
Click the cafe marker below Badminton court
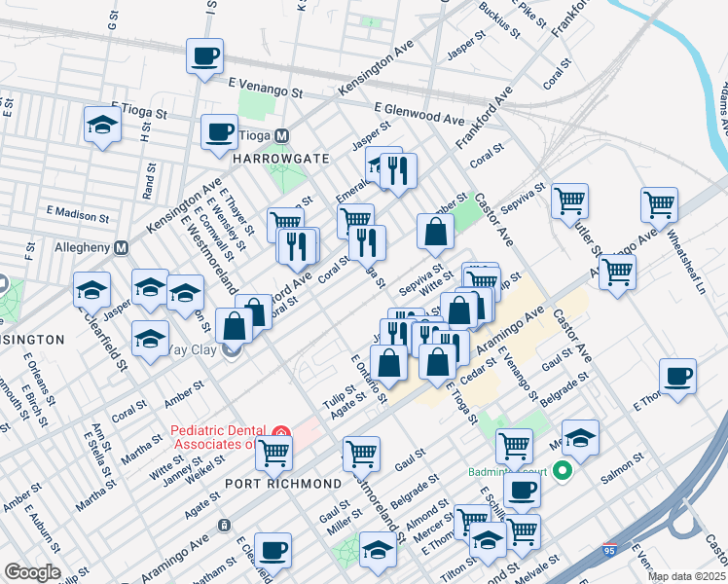522,493
